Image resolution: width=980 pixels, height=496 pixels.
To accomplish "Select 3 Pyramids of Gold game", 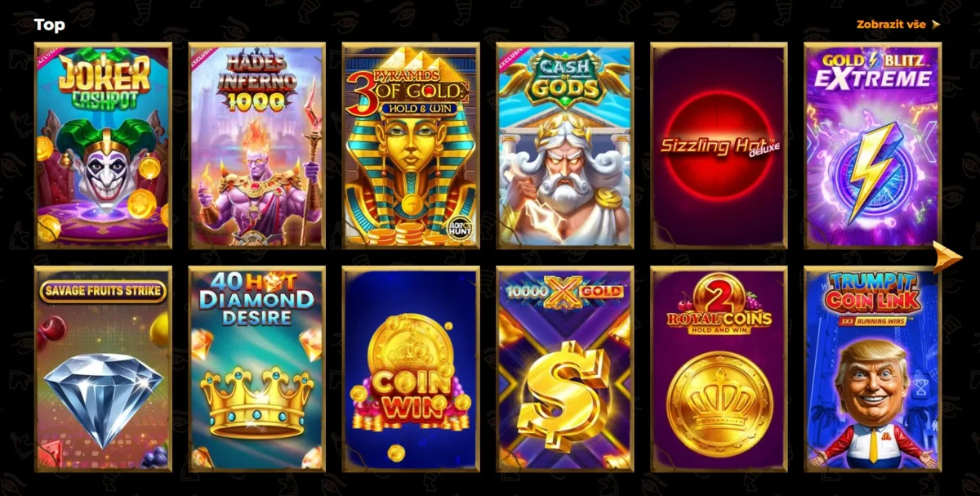I will coord(411,145).
